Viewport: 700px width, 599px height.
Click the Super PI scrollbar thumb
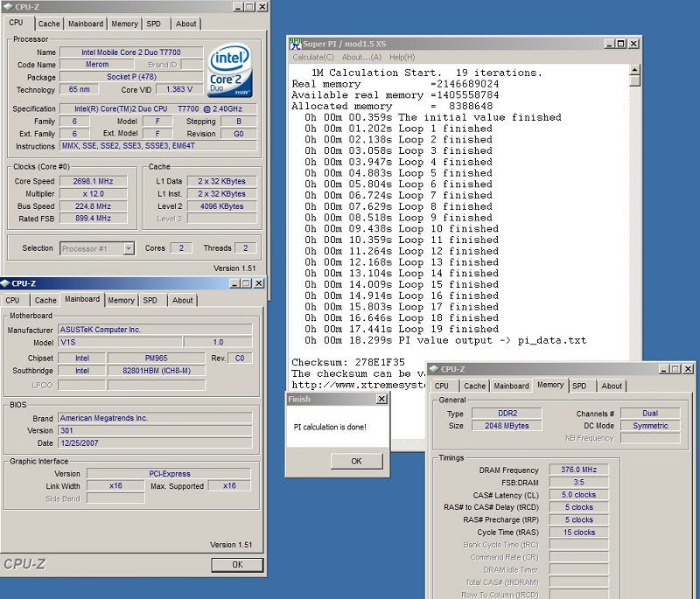pos(634,80)
